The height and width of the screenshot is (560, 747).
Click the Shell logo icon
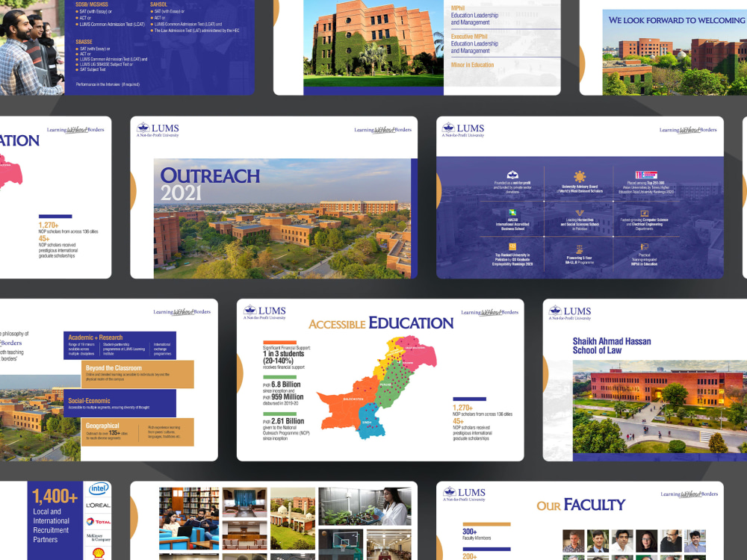[x=98, y=553]
